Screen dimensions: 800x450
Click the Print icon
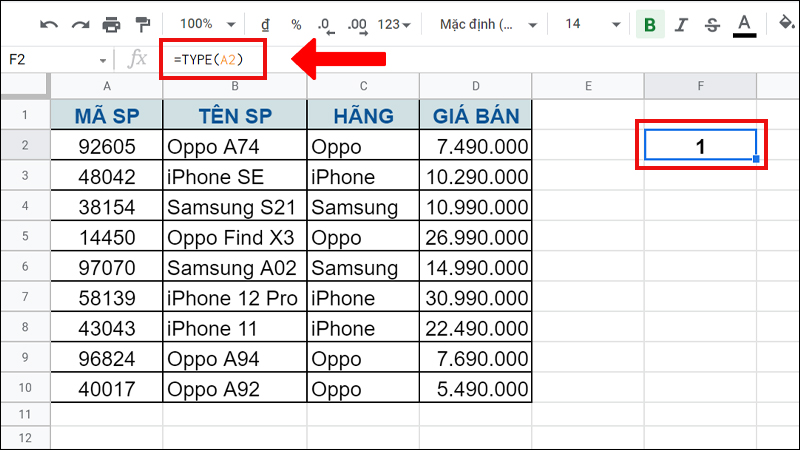[111, 23]
